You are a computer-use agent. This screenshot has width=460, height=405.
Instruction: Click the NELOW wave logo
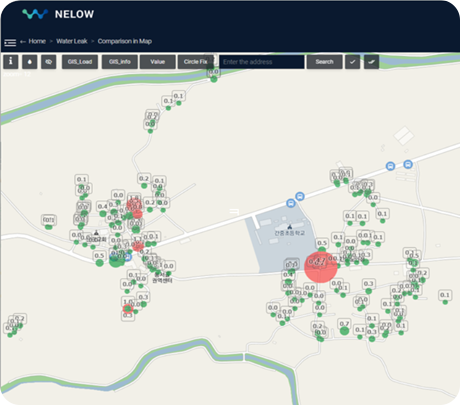click(35, 14)
